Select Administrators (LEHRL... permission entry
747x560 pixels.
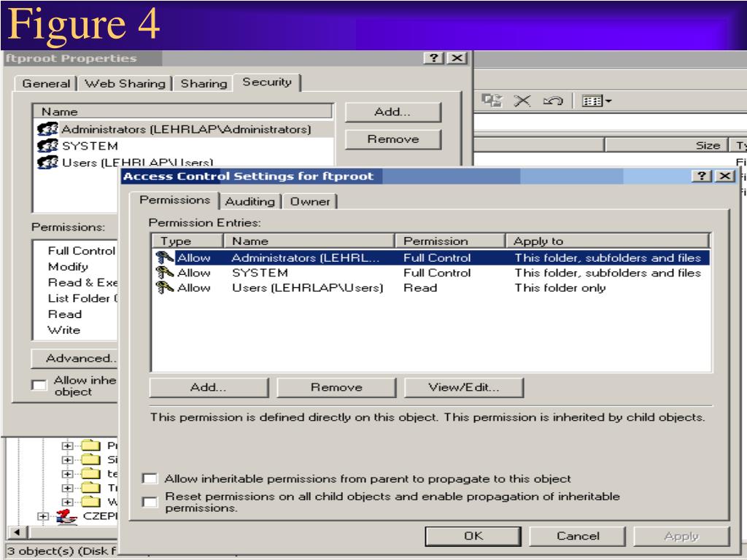tap(431, 257)
